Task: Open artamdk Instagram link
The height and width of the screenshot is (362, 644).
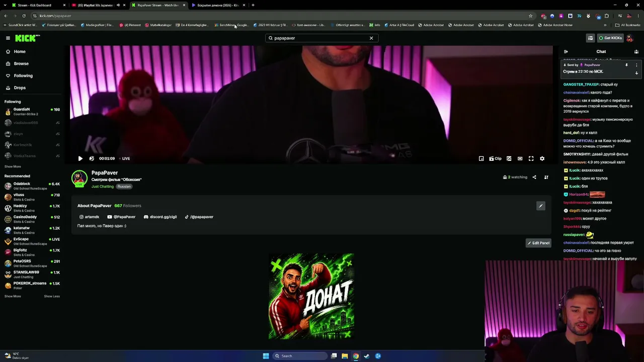Action: pyautogui.click(x=89, y=217)
